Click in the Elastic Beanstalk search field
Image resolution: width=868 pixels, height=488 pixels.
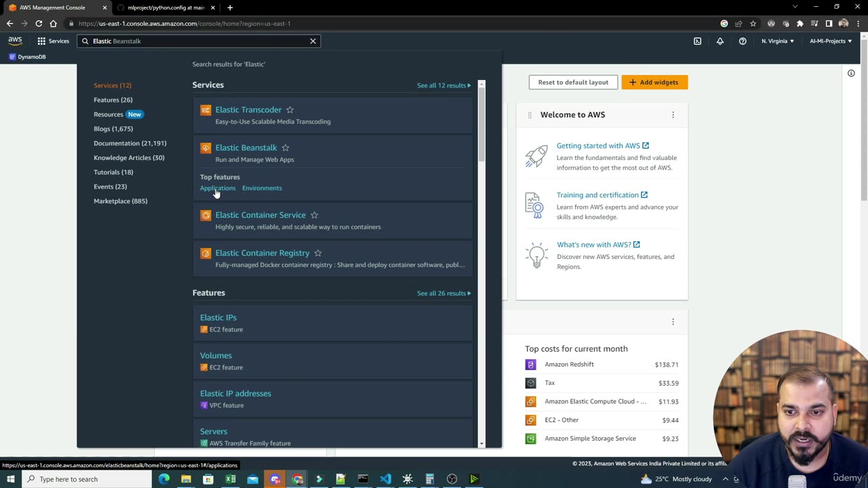pyautogui.click(x=199, y=41)
